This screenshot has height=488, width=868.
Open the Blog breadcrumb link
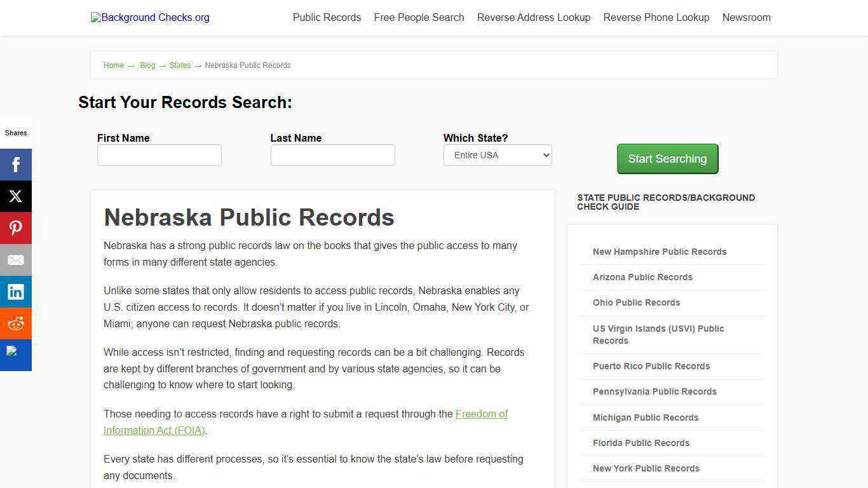pos(147,65)
